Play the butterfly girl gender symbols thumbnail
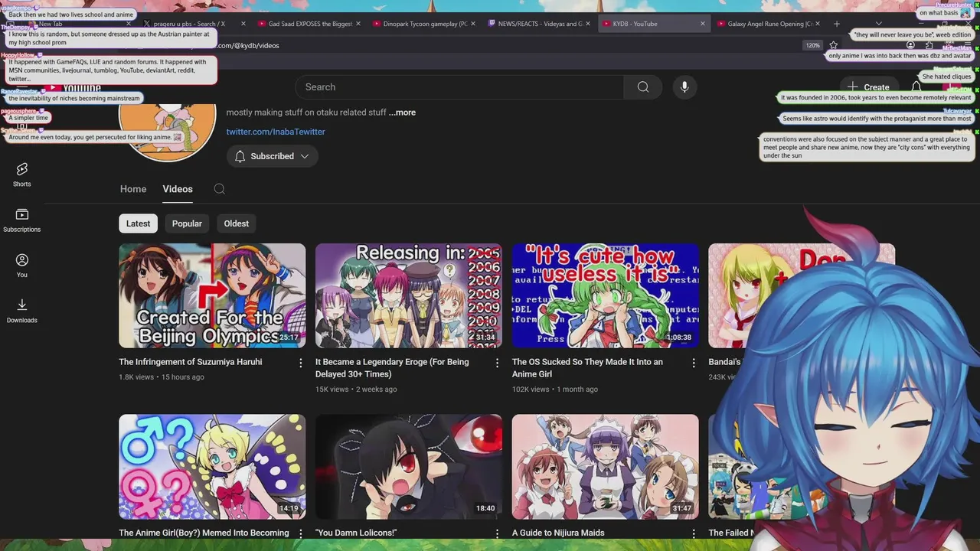This screenshot has height=551, width=980. coord(212,467)
